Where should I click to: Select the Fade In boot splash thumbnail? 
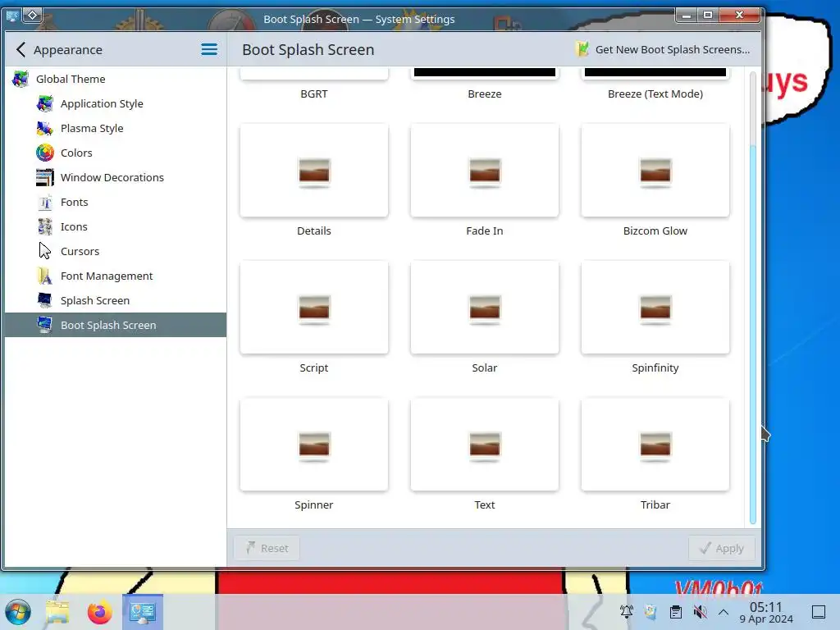click(x=485, y=171)
